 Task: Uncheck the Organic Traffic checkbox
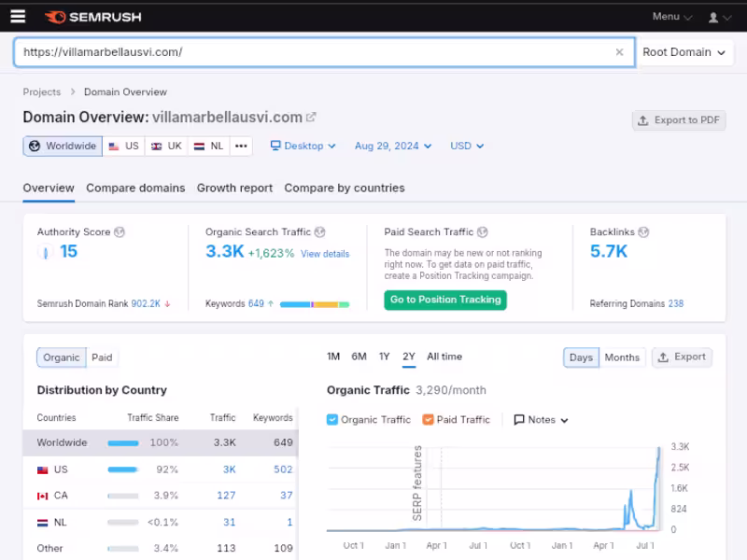click(332, 419)
